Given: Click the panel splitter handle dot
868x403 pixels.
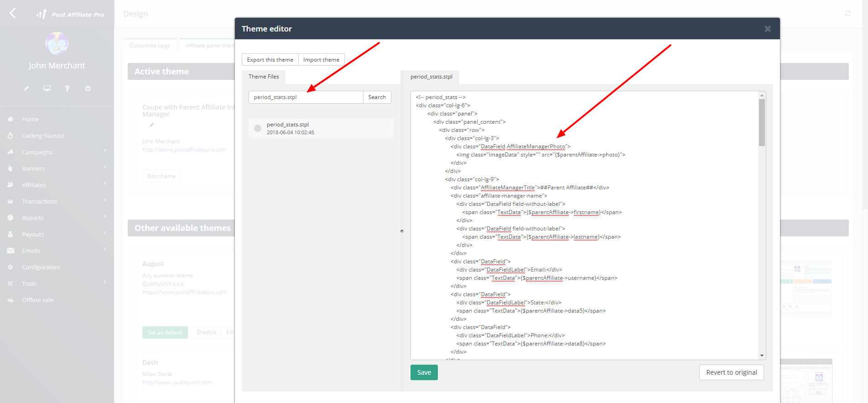Looking at the screenshot, I should [402, 231].
